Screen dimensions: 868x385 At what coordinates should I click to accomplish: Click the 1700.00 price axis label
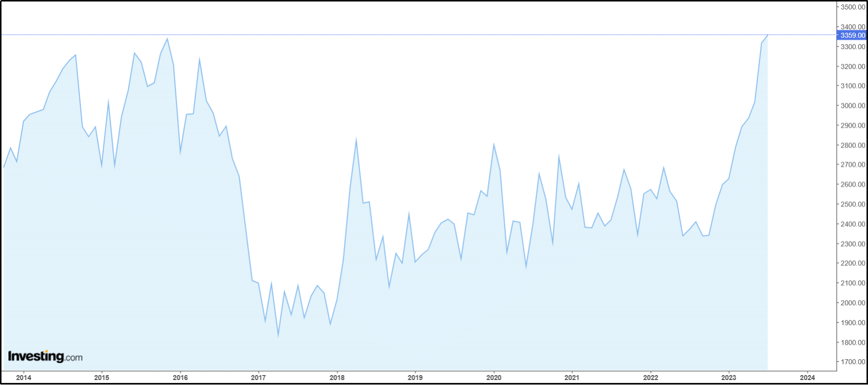(x=853, y=362)
